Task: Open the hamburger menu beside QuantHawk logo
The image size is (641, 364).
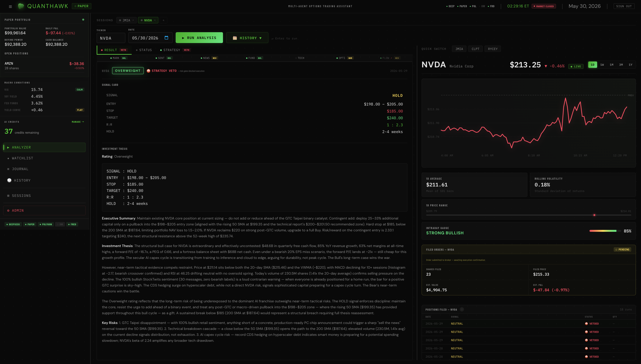Action: [10, 7]
